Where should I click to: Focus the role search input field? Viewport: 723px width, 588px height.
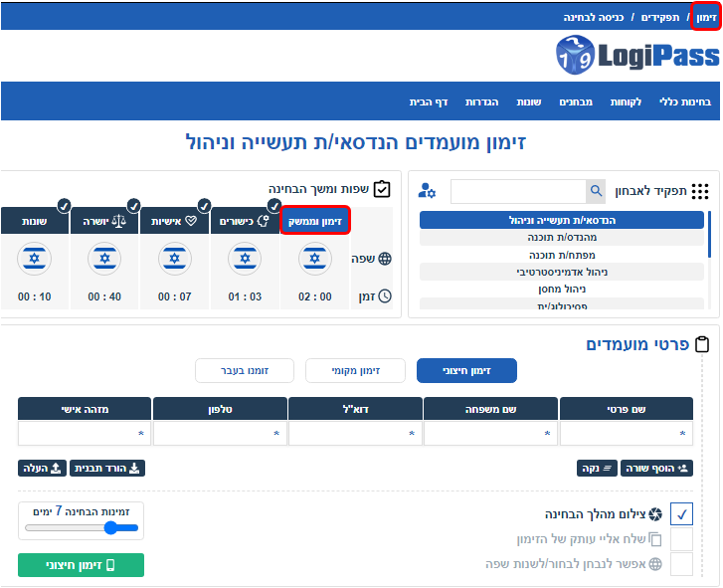518,191
